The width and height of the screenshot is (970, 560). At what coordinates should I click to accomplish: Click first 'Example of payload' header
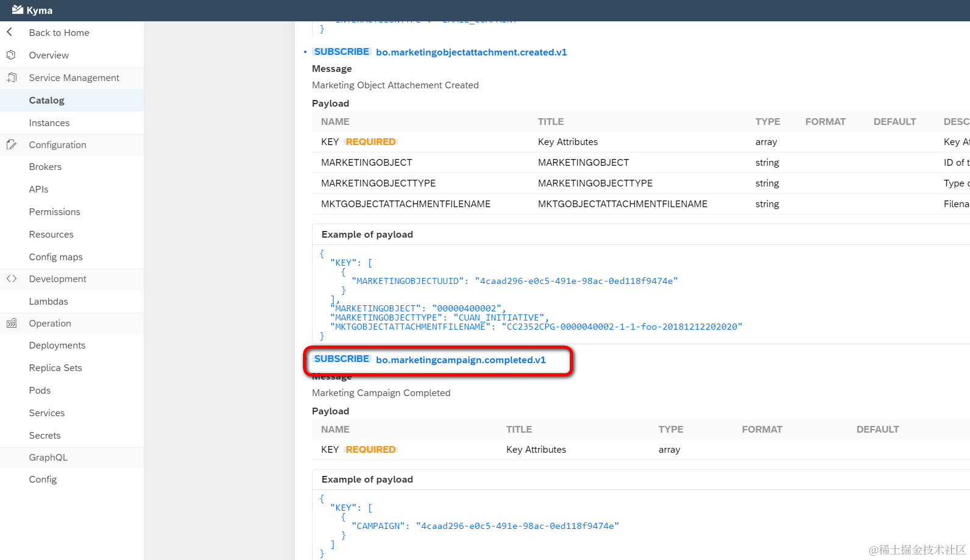(x=367, y=235)
